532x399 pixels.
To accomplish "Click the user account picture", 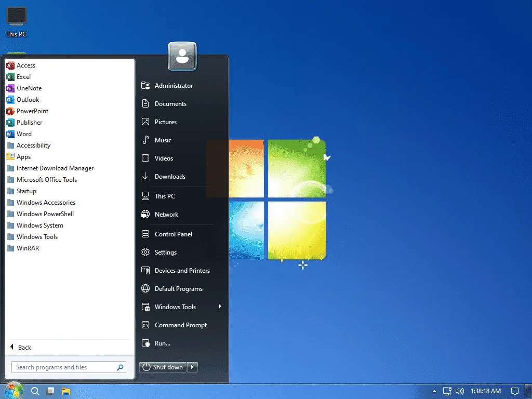I will pyautogui.click(x=182, y=56).
